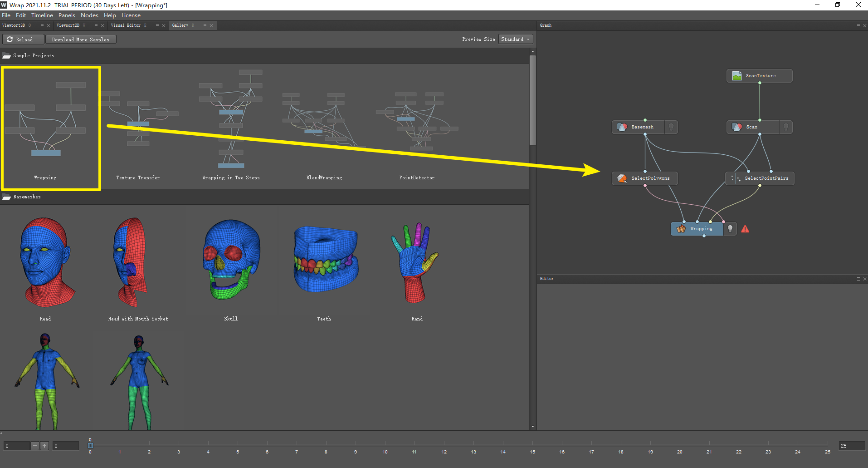Open the Viewport3D tab options menu icon
The image size is (868, 468).
(x=42, y=26)
